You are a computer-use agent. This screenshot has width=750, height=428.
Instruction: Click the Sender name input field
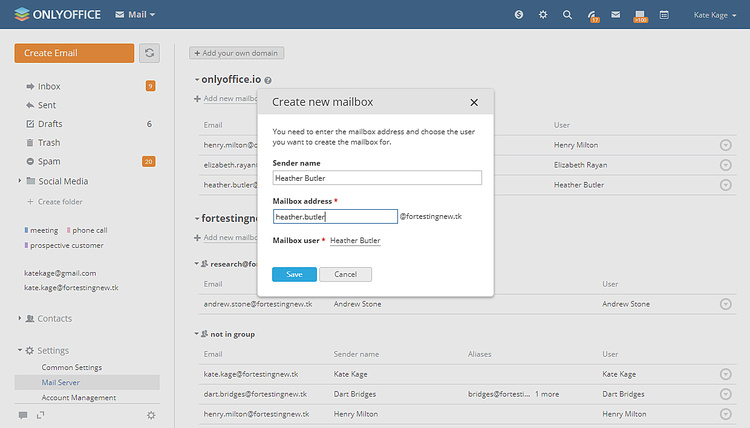point(377,178)
